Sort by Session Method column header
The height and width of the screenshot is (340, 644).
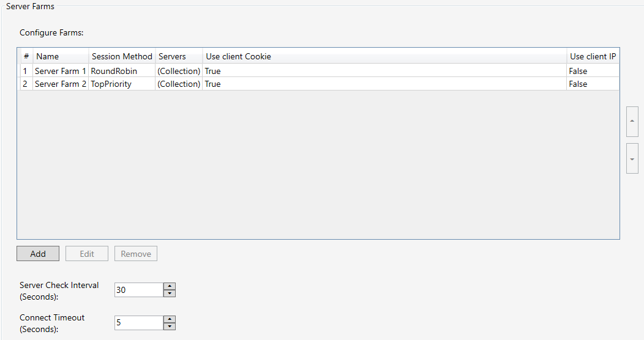pyautogui.click(x=122, y=56)
